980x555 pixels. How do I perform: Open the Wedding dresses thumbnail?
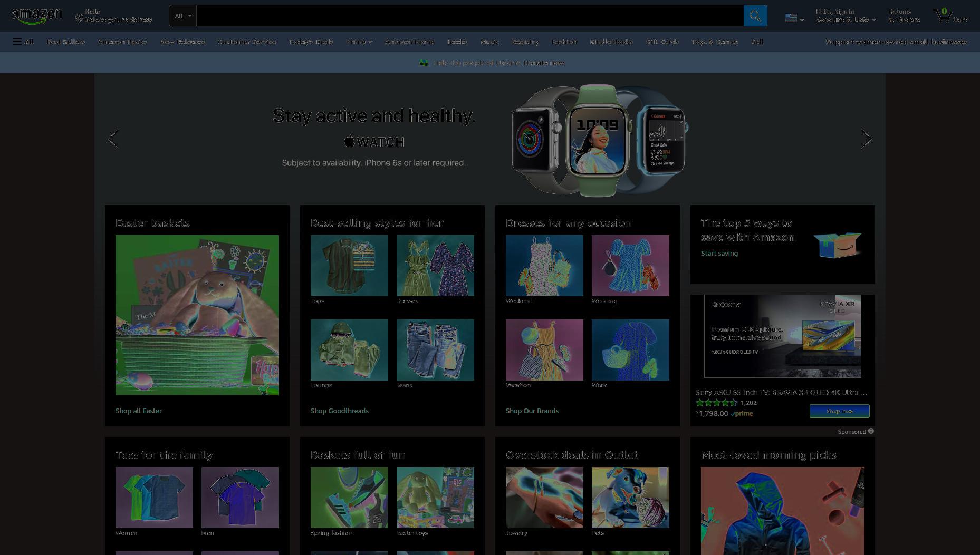(630, 266)
